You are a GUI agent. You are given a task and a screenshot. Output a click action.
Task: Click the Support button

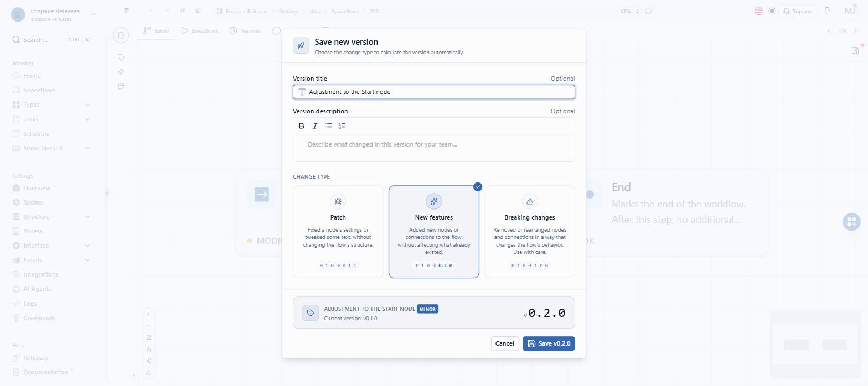pyautogui.click(x=798, y=11)
